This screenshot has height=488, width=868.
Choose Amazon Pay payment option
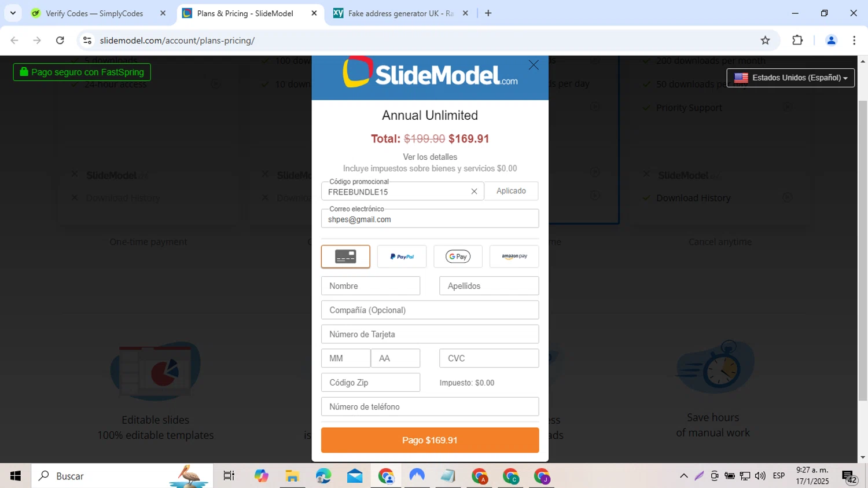(x=514, y=256)
